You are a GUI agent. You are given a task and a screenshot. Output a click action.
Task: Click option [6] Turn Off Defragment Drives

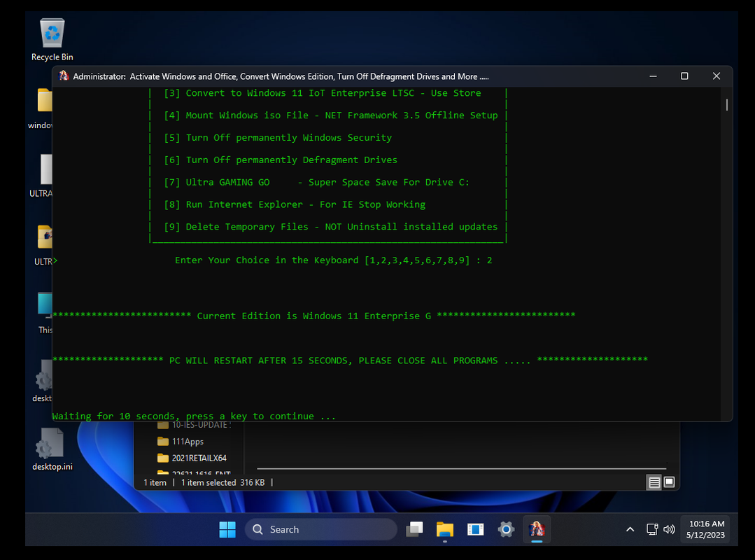[x=281, y=160]
